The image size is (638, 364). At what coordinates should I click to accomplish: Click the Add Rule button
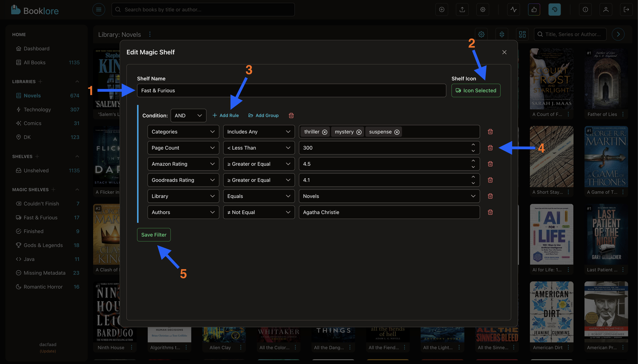pyautogui.click(x=225, y=116)
